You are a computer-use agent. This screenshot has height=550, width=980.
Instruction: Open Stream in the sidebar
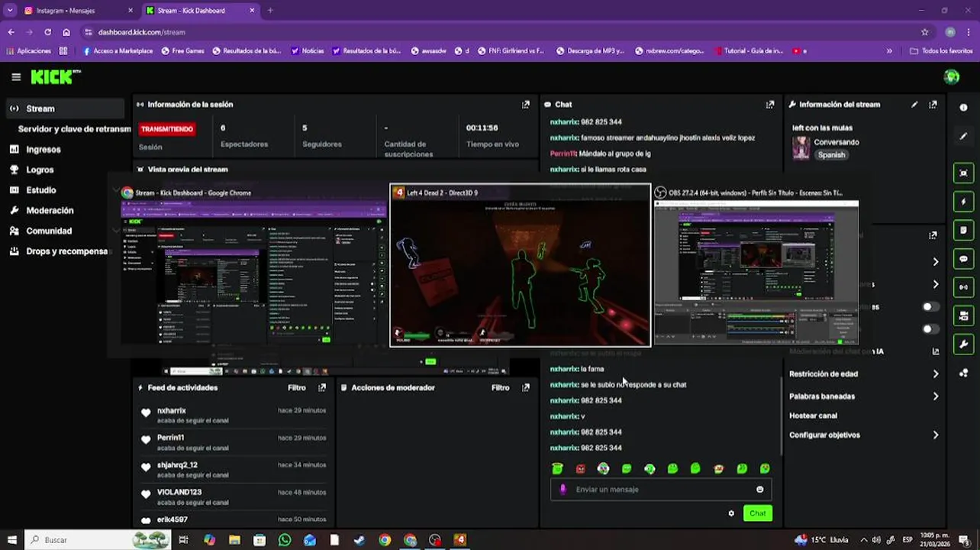pos(65,108)
